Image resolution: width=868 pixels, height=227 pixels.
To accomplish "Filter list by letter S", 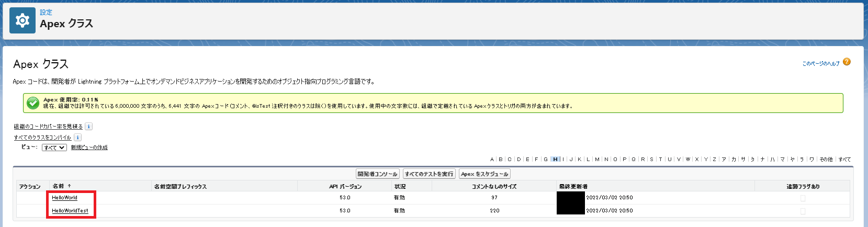I will click(651, 160).
